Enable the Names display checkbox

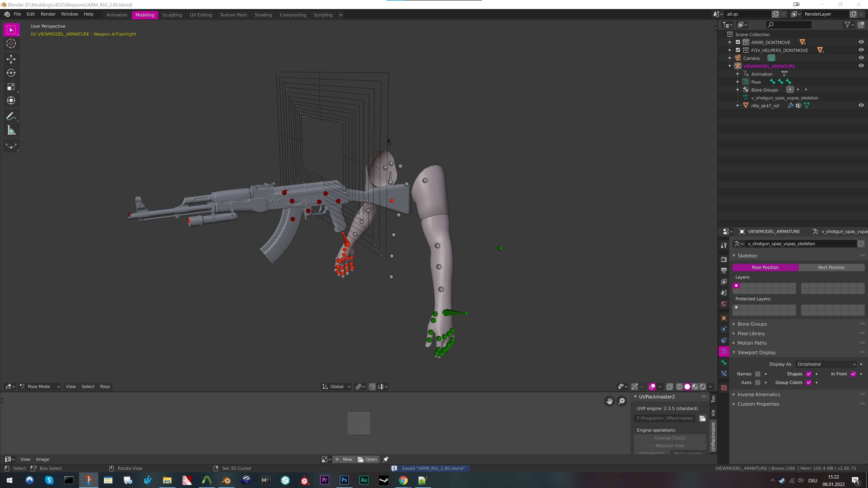click(x=758, y=374)
